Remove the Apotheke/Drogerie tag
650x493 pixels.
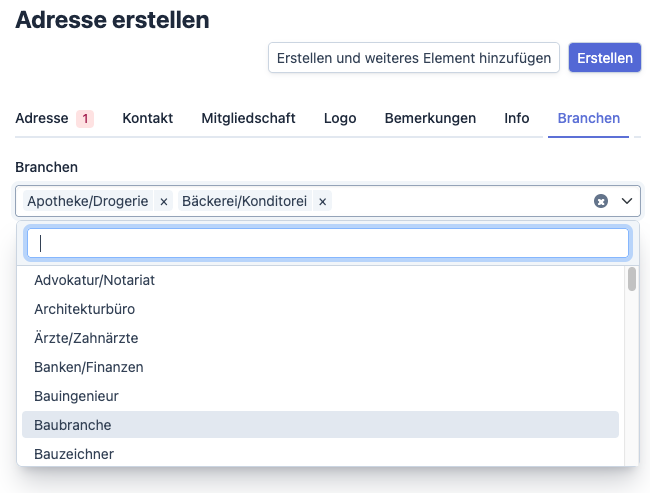[164, 201]
